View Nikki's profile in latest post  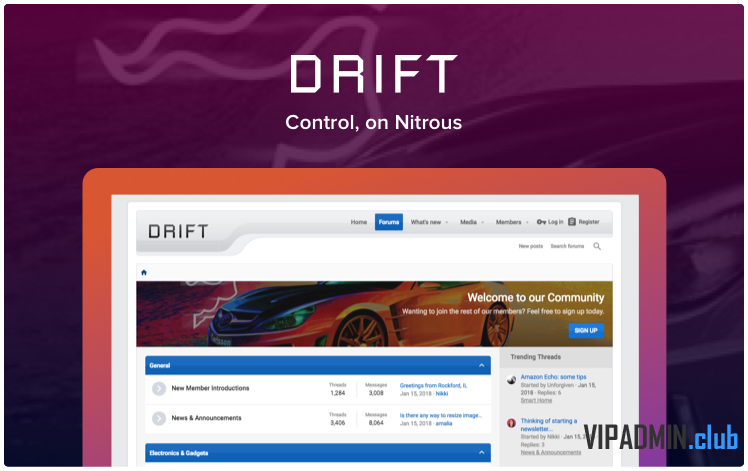click(x=442, y=394)
